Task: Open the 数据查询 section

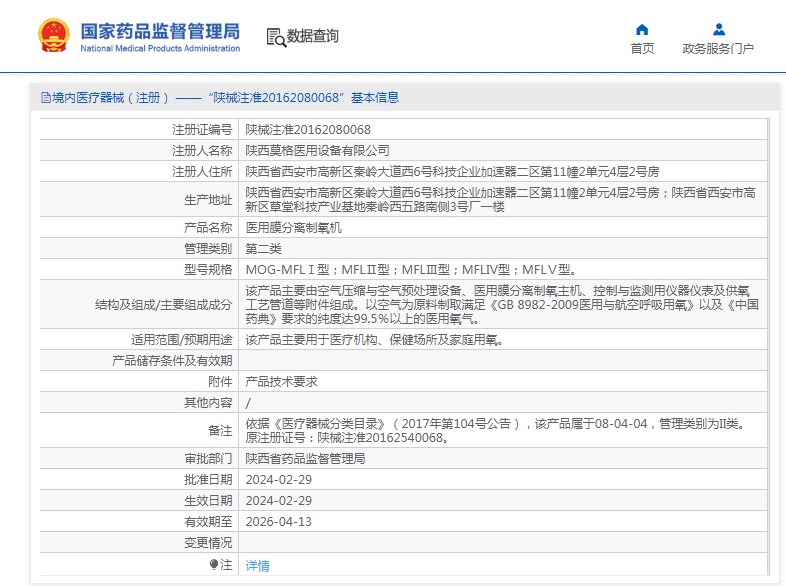Action: coord(313,37)
